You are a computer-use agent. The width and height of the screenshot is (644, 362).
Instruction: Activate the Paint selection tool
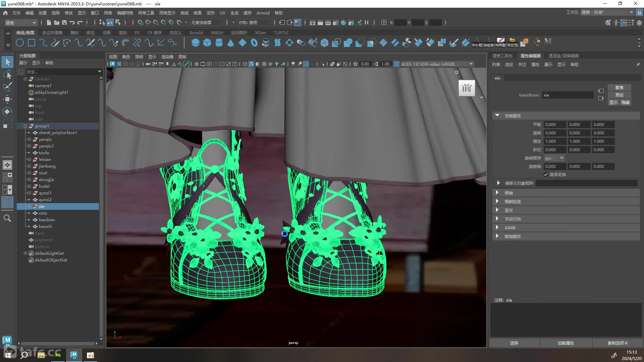click(7, 87)
